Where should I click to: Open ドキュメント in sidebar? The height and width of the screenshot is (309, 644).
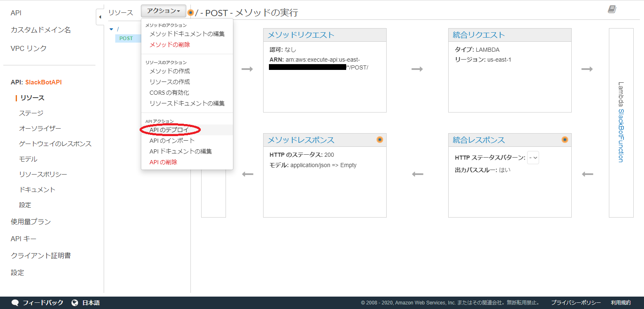pyautogui.click(x=37, y=190)
